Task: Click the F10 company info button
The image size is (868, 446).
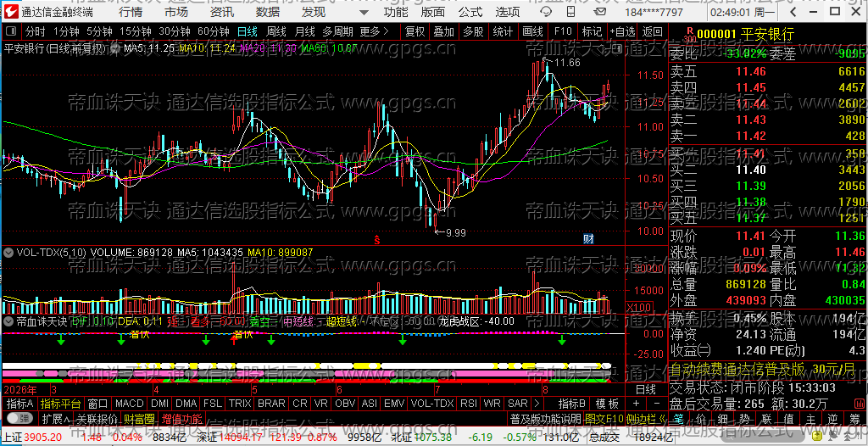Action: coord(563,31)
